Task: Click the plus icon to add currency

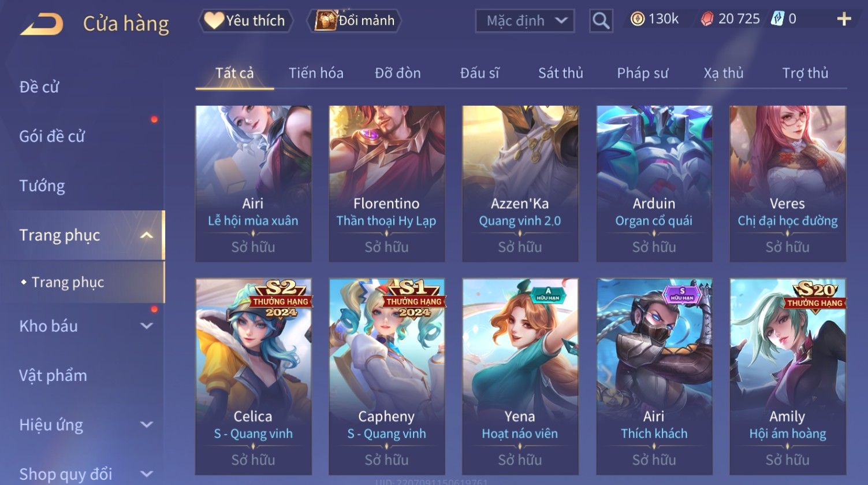Action: pyautogui.click(x=844, y=19)
